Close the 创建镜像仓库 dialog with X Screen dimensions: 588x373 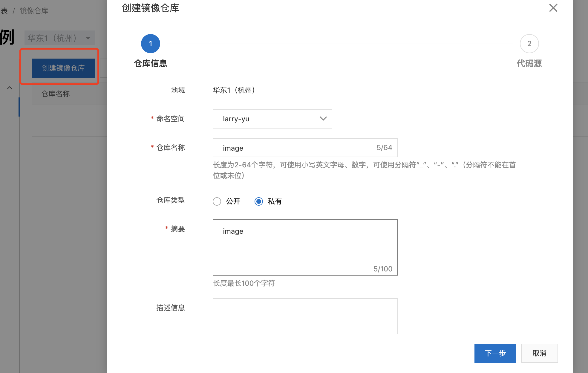click(553, 8)
